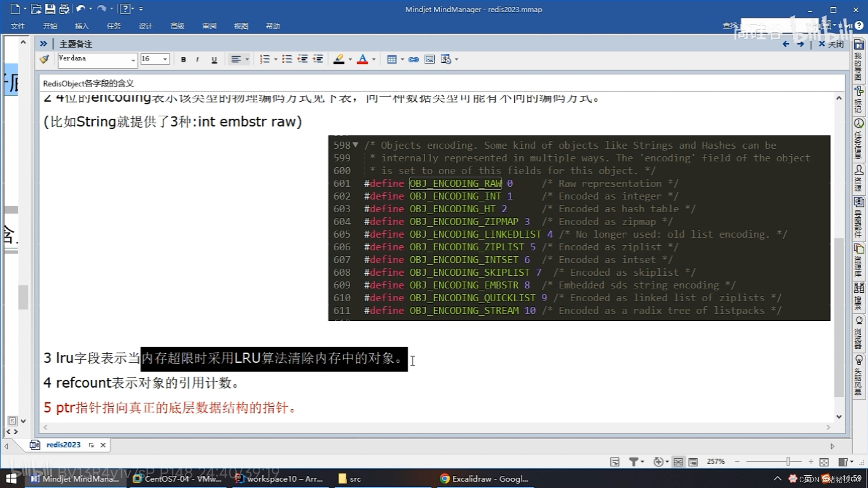The width and height of the screenshot is (868, 488).
Task: Click the insert image icon
Action: tap(429, 59)
